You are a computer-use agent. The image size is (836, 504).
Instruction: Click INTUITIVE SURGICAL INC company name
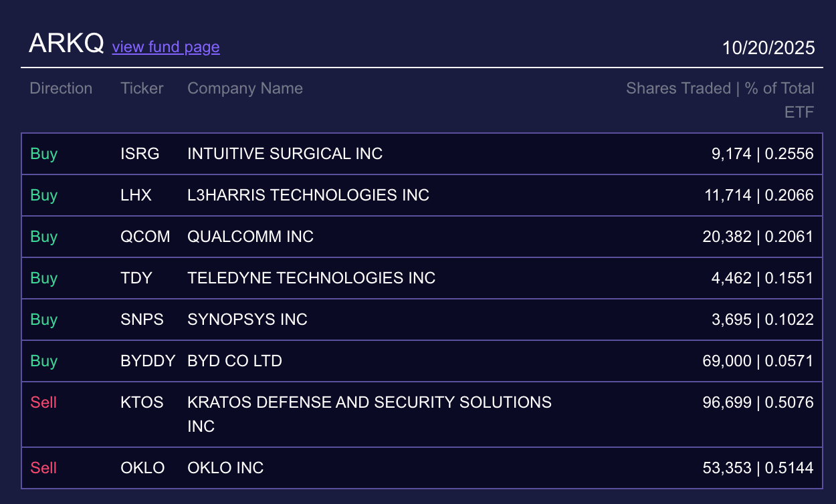[285, 154]
